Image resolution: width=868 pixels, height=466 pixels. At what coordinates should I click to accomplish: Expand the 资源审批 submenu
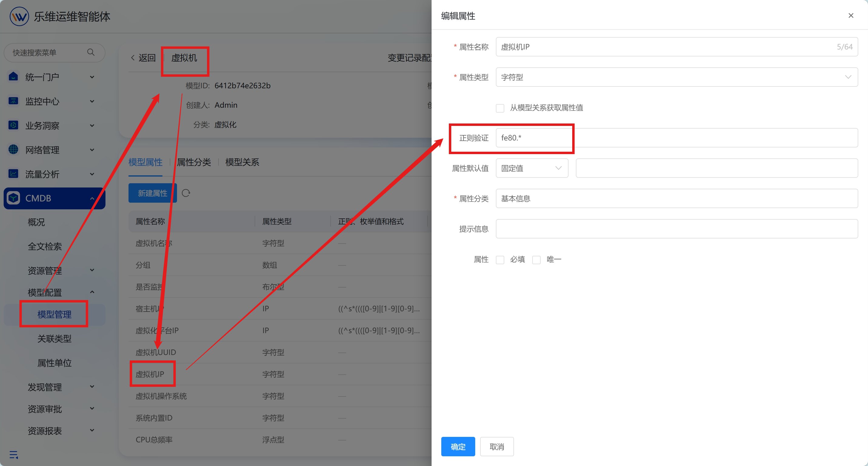pyautogui.click(x=92, y=409)
